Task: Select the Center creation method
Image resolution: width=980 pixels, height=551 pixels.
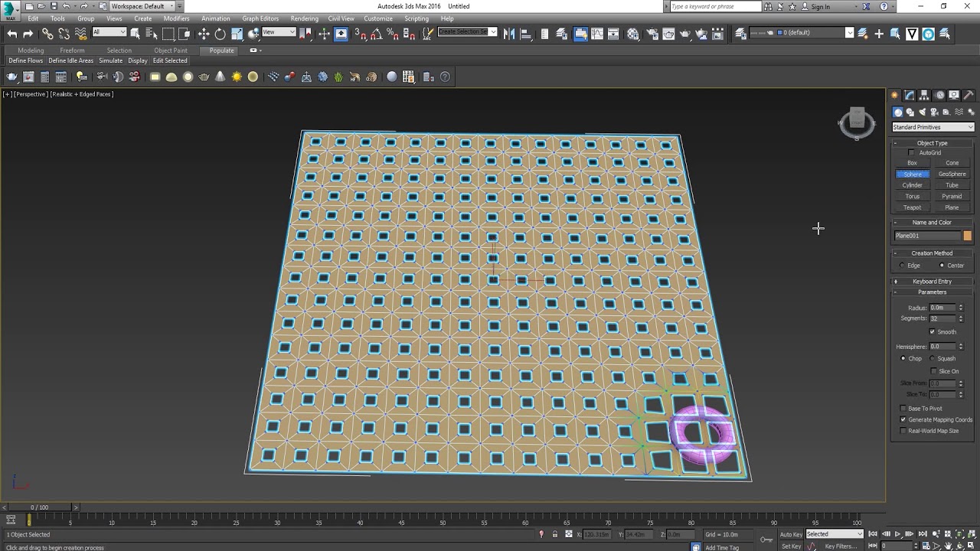Action: [x=942, y=266]
